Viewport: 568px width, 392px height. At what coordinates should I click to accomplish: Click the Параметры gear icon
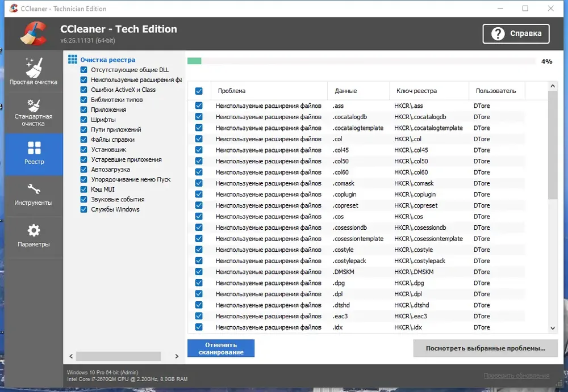pos(34,230)
